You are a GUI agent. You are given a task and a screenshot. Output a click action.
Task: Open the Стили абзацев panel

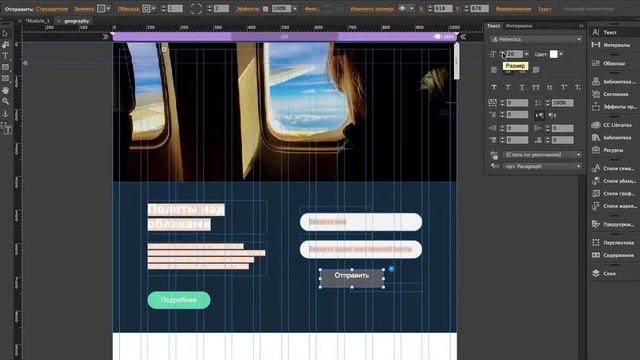[x=614, y=181]
